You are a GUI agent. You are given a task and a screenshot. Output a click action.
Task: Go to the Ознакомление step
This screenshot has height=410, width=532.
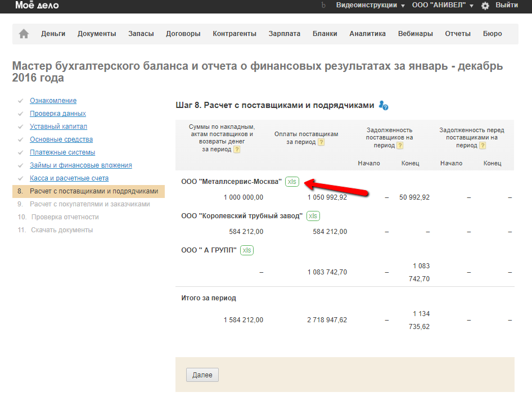pos(53,101)
